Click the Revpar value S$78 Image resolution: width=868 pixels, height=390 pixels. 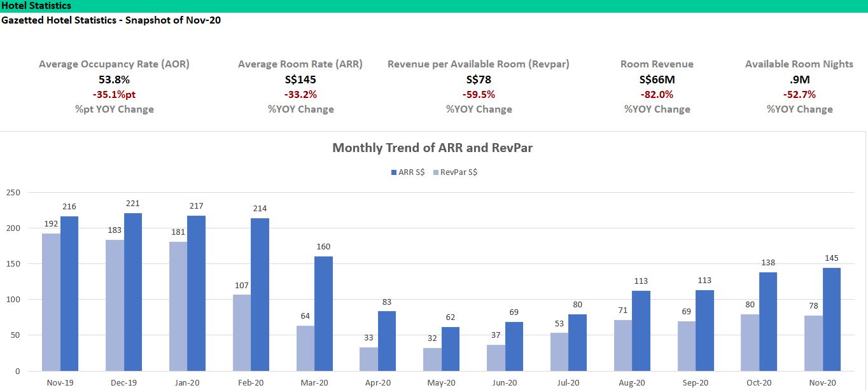(x=479, y=80)
